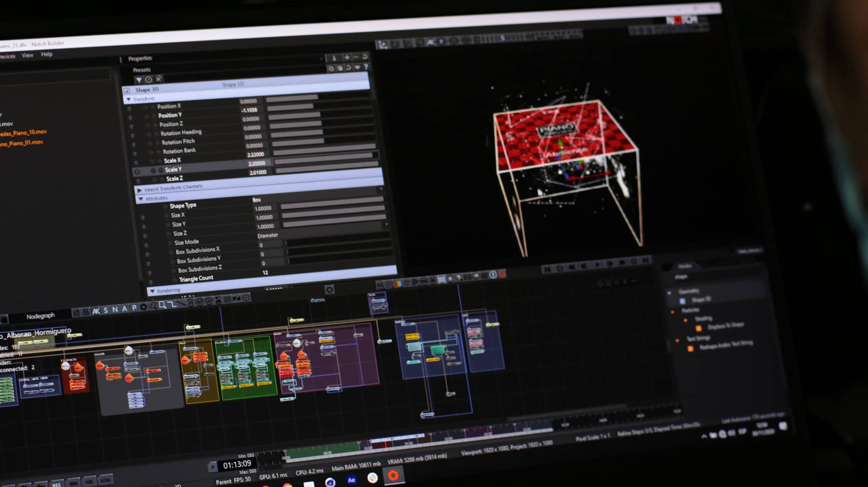Open Slack from the Windows taskbar
Image resolution: width=868 pixels, height=487 pixels.
pos(372,478)
